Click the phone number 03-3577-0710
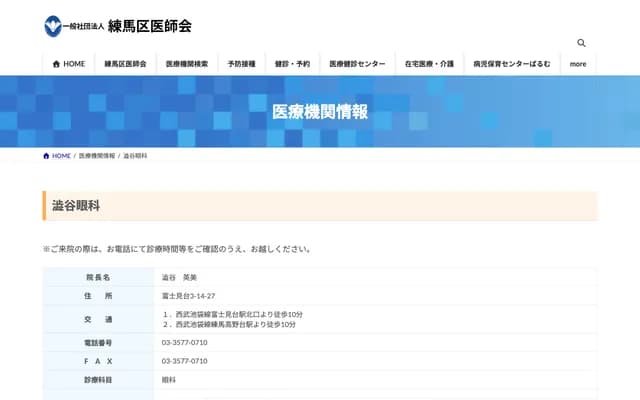Image resolution: width=640 pixels, height=400 pixels. click(184, 342)
